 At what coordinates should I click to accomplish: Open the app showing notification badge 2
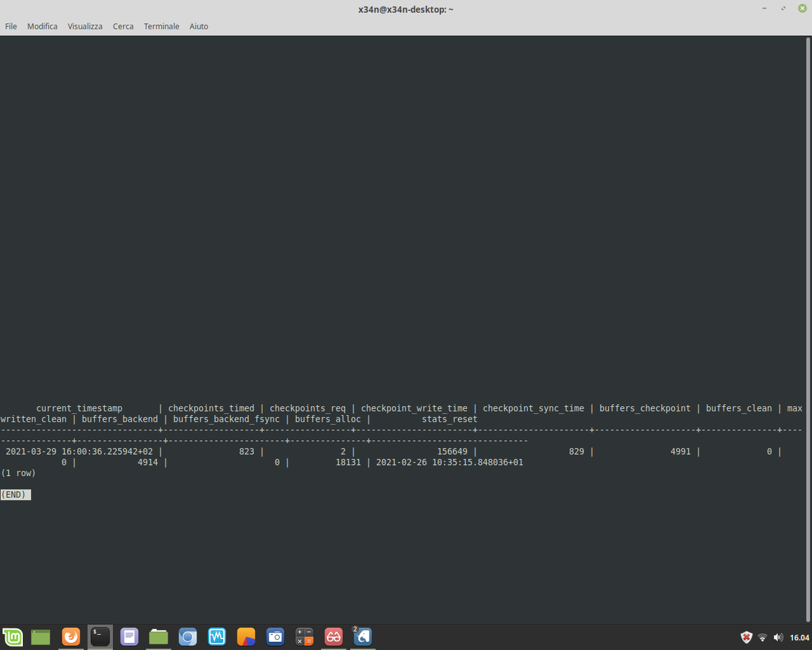362,637
